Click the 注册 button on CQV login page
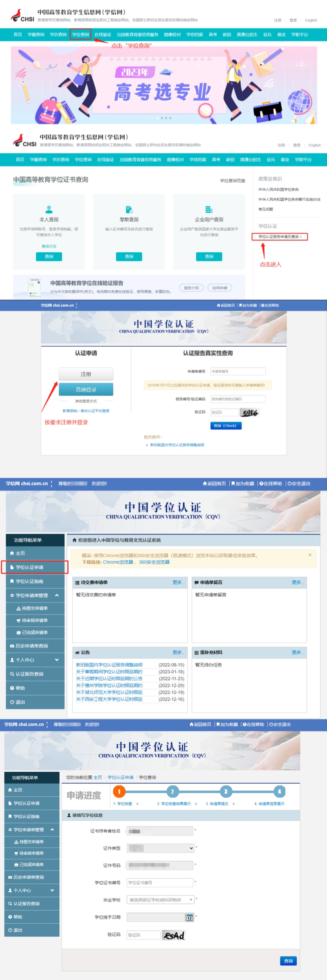Viewport: 327px width, 980px height. pyautogui.click(x=86, y=374)
